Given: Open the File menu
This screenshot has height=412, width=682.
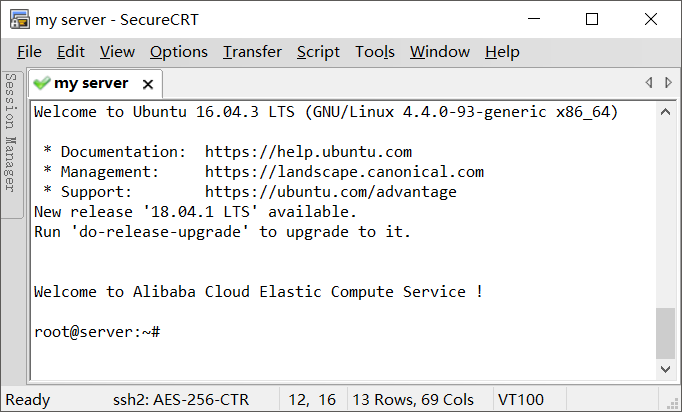Looking at the screenshot, I should point(29,52).
